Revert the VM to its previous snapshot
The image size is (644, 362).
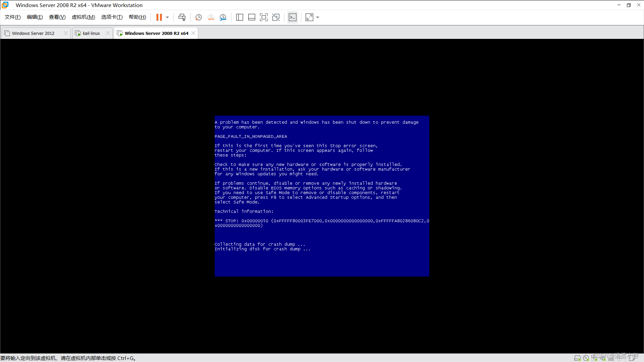(211, 17)
